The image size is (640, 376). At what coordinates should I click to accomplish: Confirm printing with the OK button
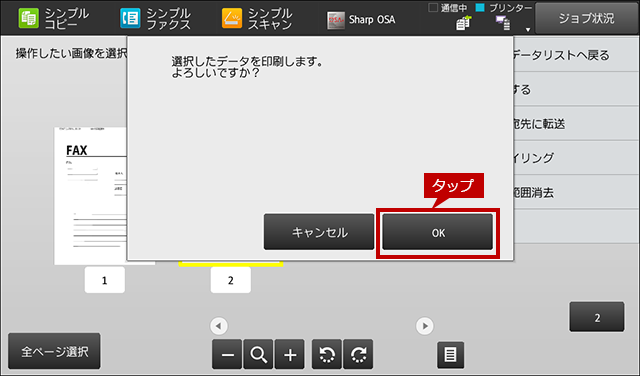click(438, 232)
